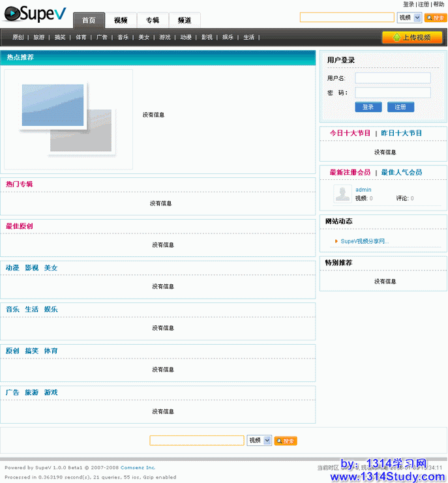Show the 最佳人气会员 list
Image resolution: width=448 pixels, height=483 pixels.
pyautogui.click(x=402, y=172)
